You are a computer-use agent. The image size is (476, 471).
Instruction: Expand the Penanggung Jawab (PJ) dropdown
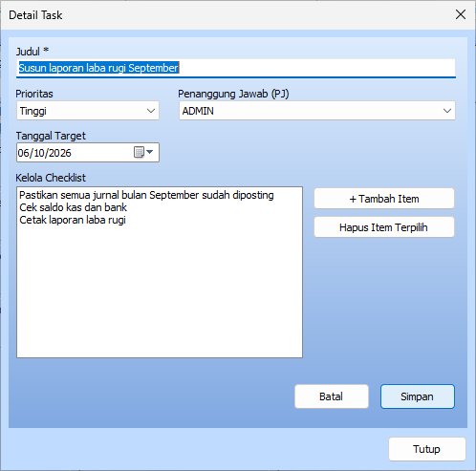[x=447, y=111]
